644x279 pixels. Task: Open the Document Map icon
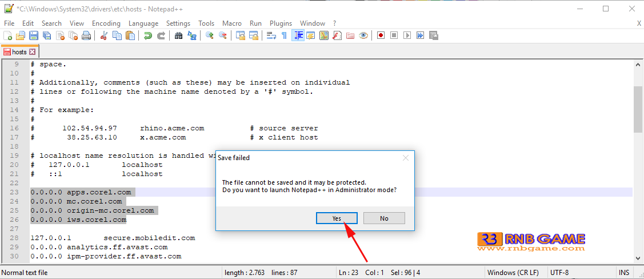(324, 36)
